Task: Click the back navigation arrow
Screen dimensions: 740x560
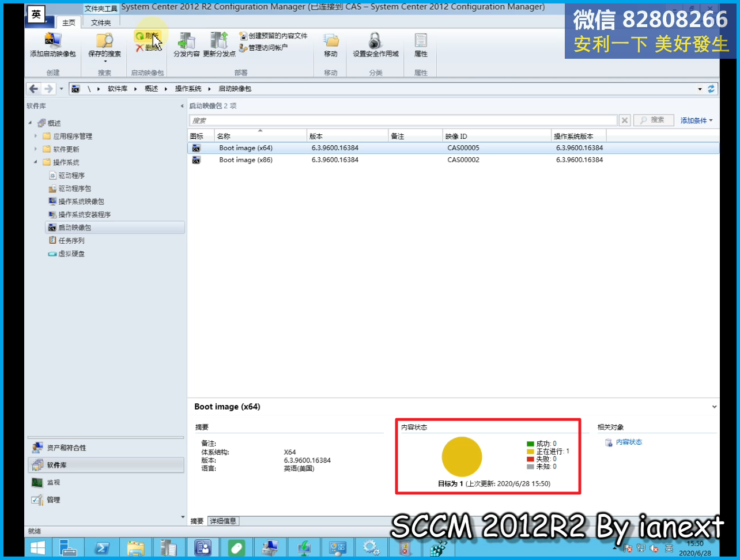Action: 33,89
